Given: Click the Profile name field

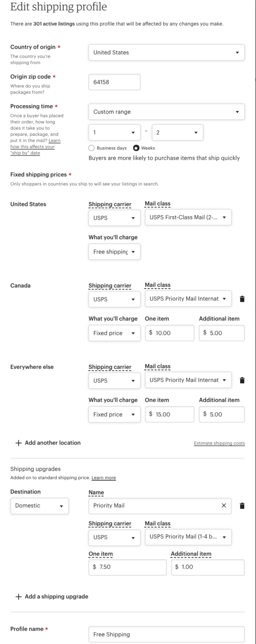Looking at the screenshot, I should tap(166, 634).
